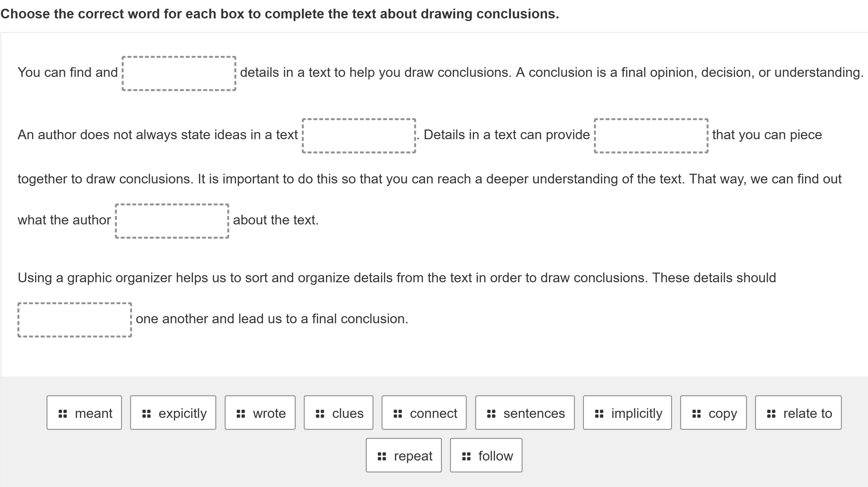Pick the 'copy' word option

(713, 413)
